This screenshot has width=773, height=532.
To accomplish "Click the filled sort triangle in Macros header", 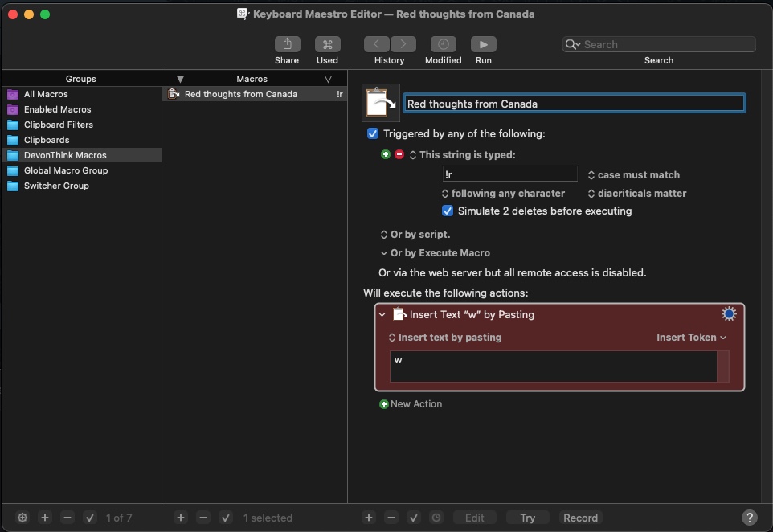I will click(x=181, y=79).
